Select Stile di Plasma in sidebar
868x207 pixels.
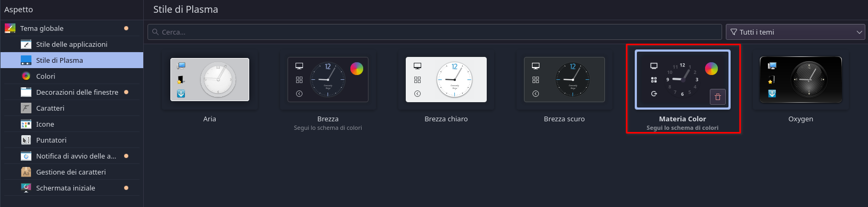click(x=72, y=60)
